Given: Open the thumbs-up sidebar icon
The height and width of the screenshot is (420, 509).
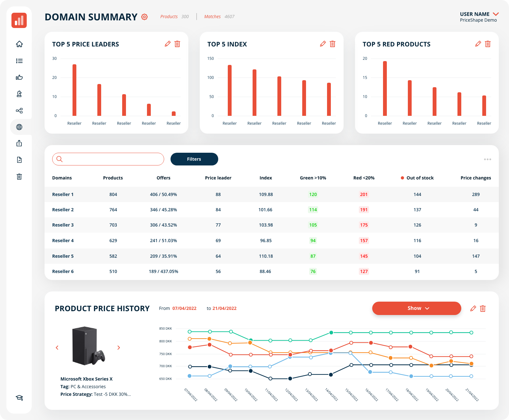Looking at the screenshot, I should click(19, 77).
